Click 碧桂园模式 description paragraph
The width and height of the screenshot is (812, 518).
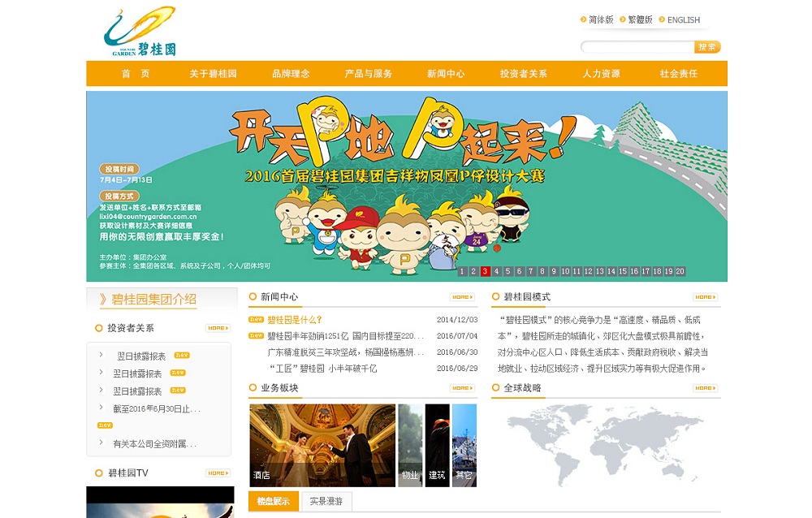603,344
